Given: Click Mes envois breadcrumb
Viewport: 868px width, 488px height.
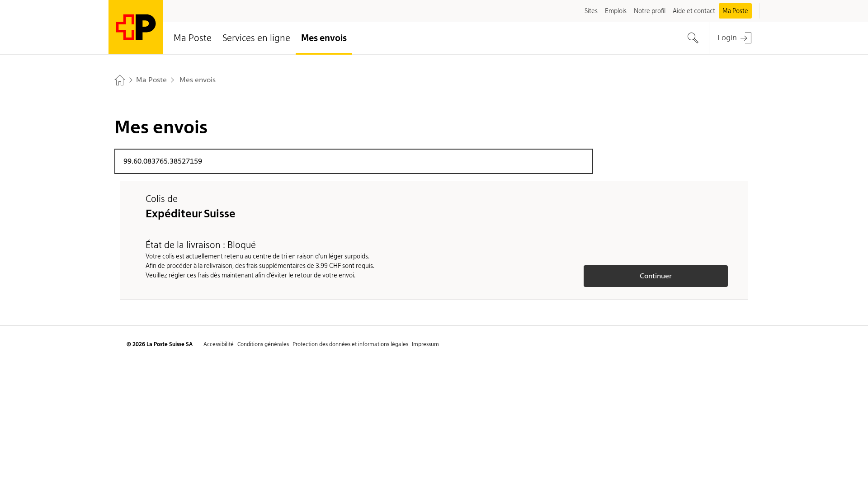Looking at the screenshot, I should 198,80.
